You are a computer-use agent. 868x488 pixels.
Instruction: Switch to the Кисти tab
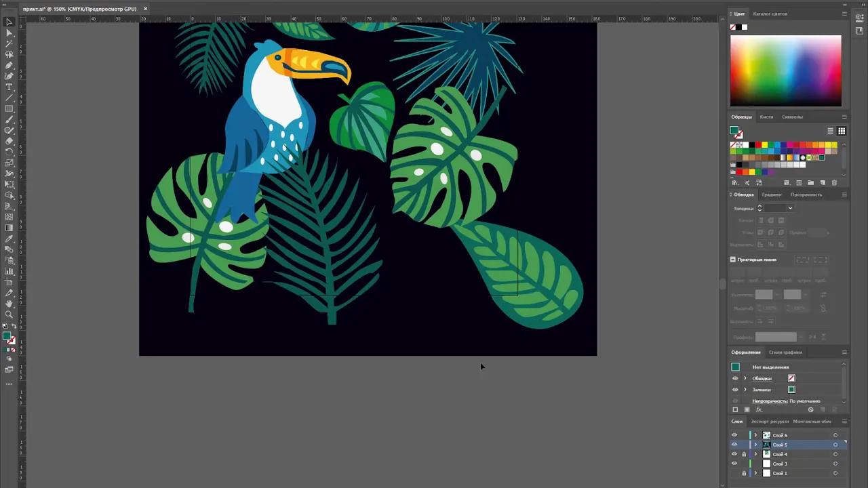pyautogui.click(x=766, y=117)
